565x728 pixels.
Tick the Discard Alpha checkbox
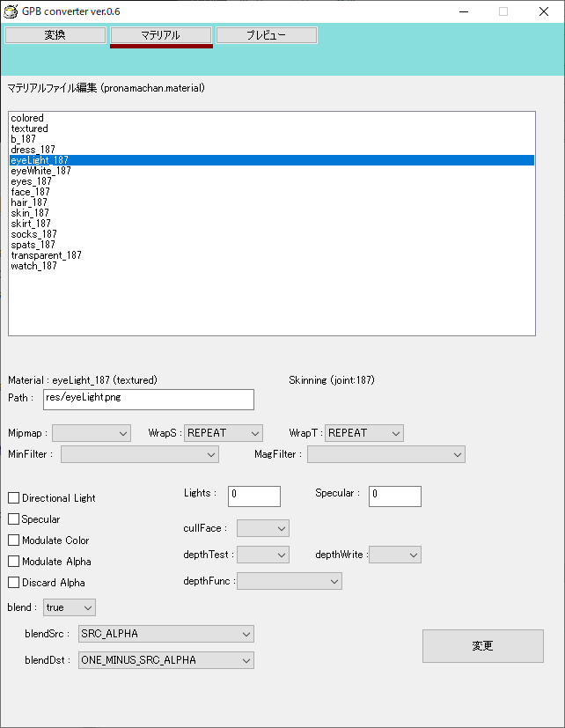[x=14, y=583]
